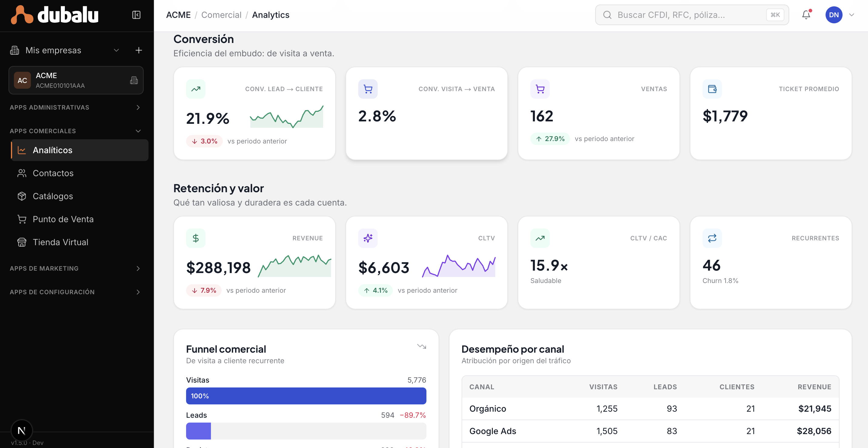Click the plus icon beside Mis empresas
Image resolution: width=868 pixels, height=448 pixels.
pos(139,50)
